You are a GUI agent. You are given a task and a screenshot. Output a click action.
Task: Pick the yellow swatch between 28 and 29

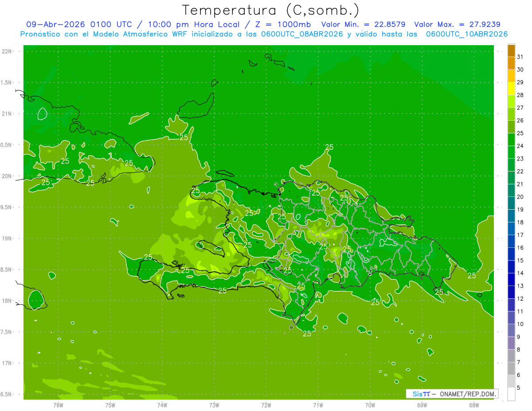pyautogui.click(x=511, y=89)
